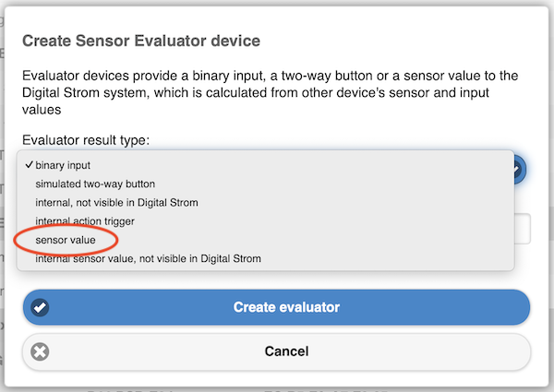Select 'internal sensor value, not visible' option
The height and width of the screenshot is (392, 554).
pyautogui.click(x=148, y=259)
